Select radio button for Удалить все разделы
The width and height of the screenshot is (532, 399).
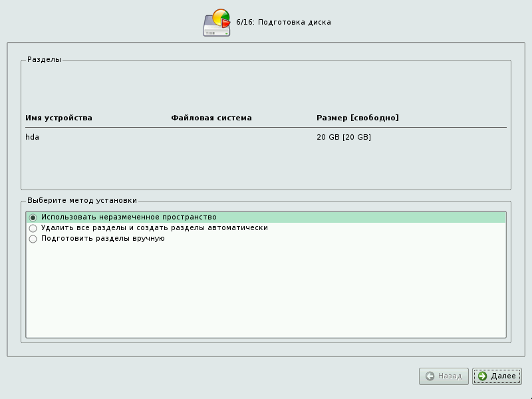pos(33,228)
